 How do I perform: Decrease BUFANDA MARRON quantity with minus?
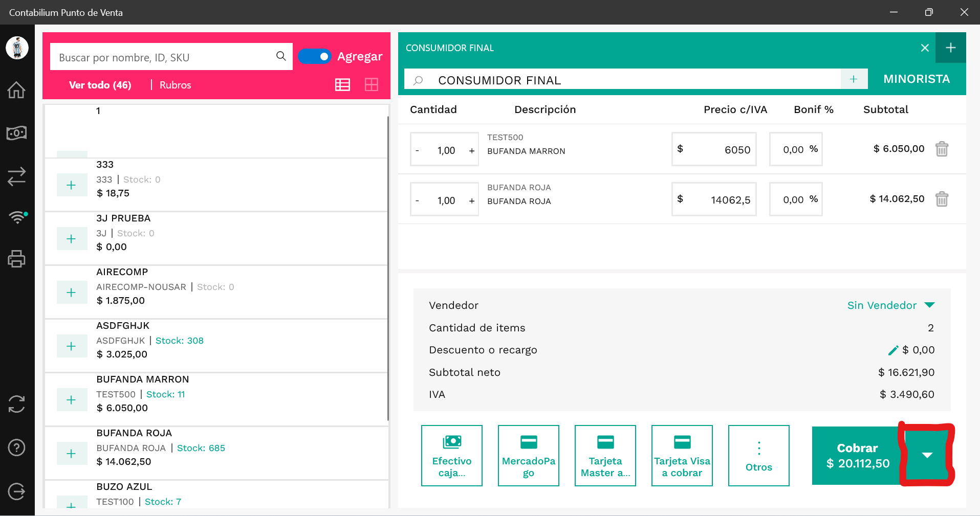(x=418, y=150)
